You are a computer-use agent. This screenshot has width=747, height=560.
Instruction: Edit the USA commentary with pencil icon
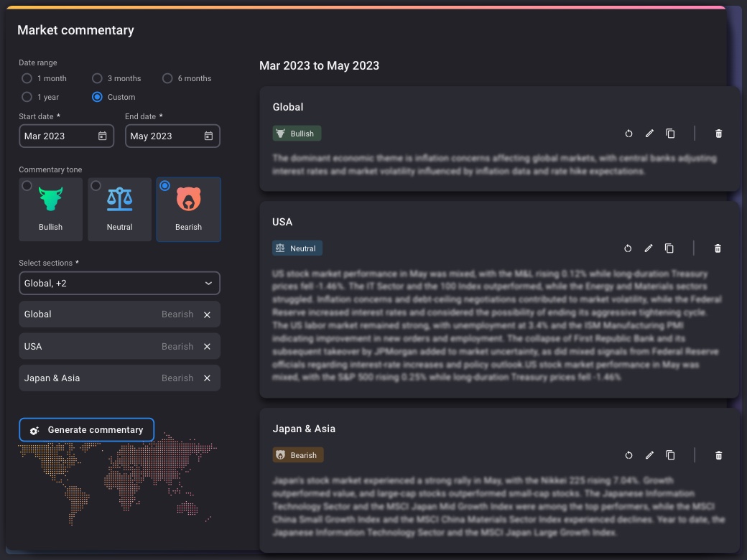[x=649, y=248]
